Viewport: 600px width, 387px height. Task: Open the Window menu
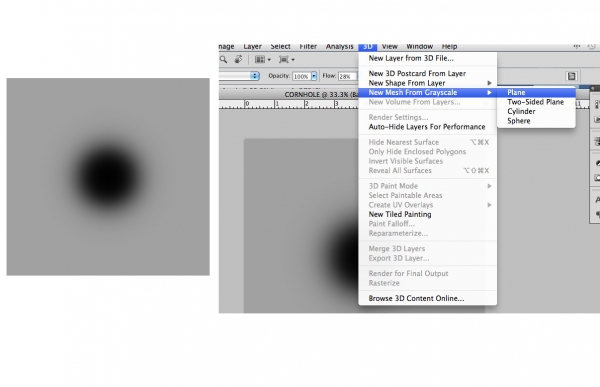click(419, 47)
